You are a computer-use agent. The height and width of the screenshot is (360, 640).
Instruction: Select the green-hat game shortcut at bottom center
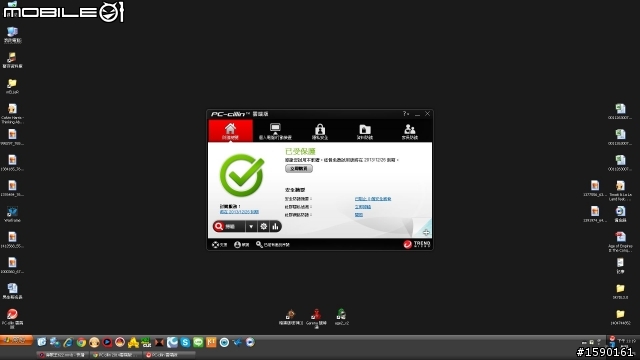pyautogui.click(x=342, y=317)
